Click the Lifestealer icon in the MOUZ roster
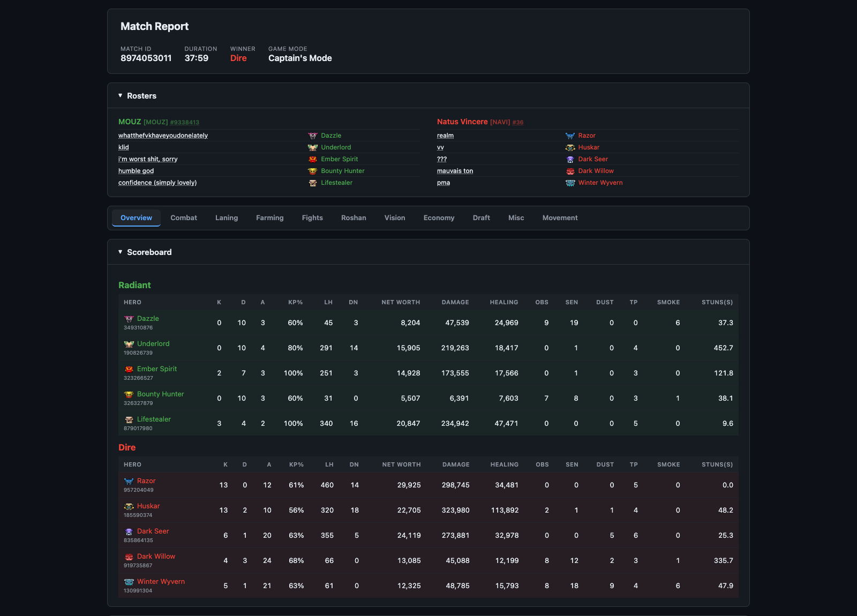Viewport: 857px width, 616px height. 313,183
